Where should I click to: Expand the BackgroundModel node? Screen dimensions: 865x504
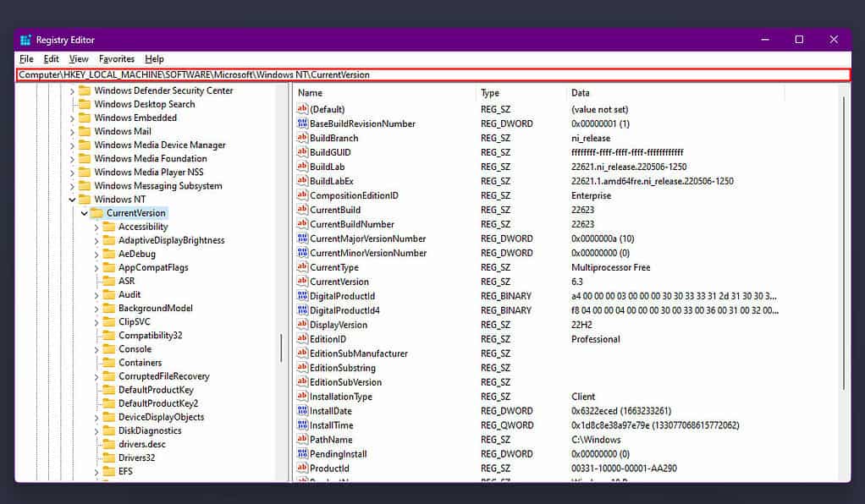tap(96, 309)
